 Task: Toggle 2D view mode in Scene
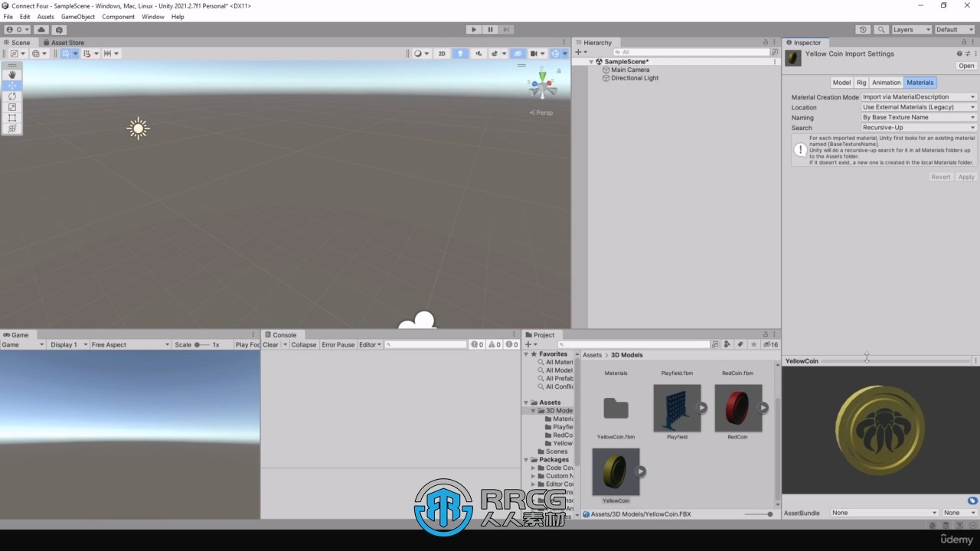click(442, 54)
